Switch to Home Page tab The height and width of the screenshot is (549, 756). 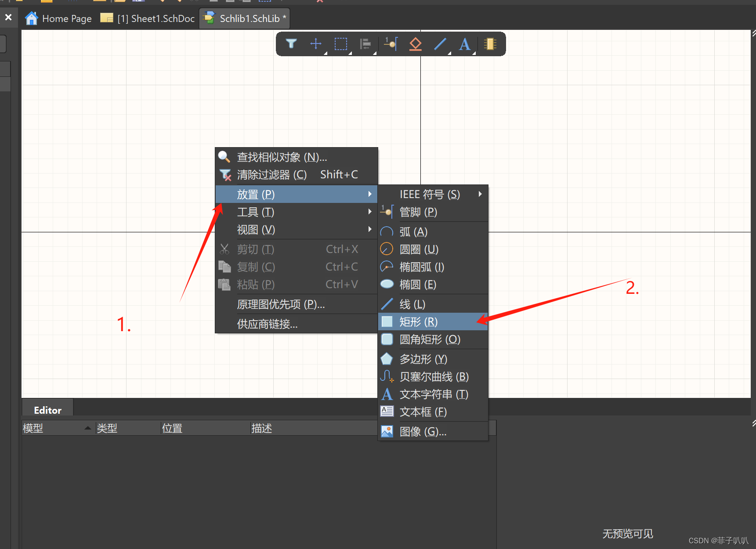coord(58,18)
